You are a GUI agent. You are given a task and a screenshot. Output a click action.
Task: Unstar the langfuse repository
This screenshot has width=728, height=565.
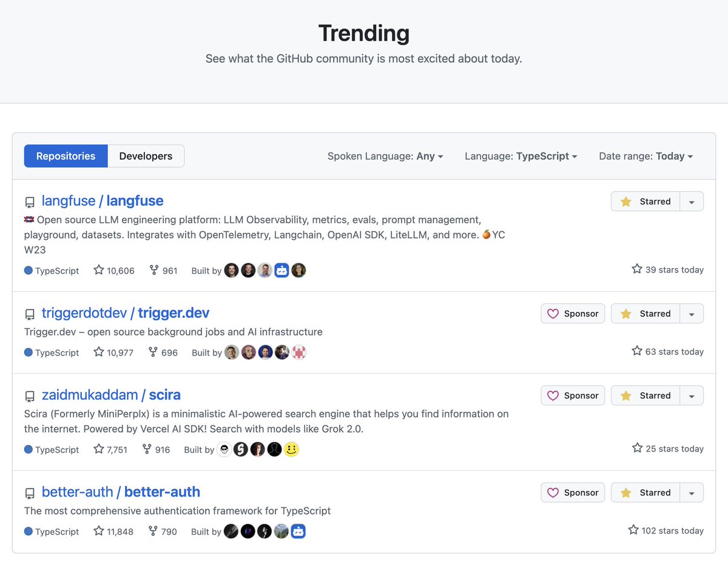(645, 201)
